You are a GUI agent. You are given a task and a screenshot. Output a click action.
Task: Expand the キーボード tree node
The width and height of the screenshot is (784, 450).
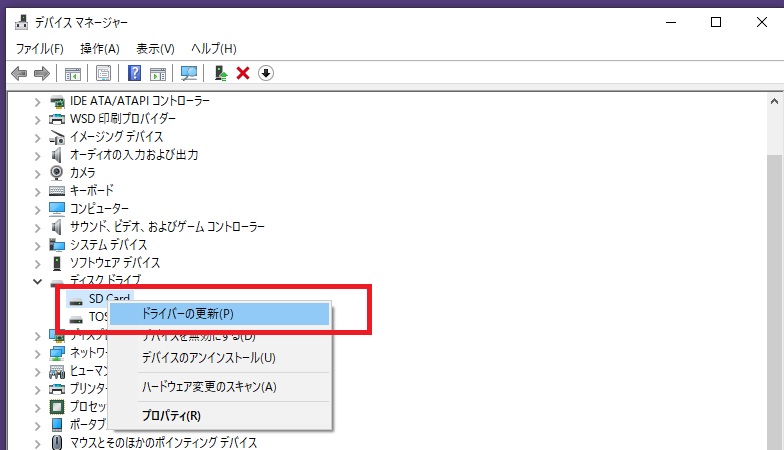38,191
